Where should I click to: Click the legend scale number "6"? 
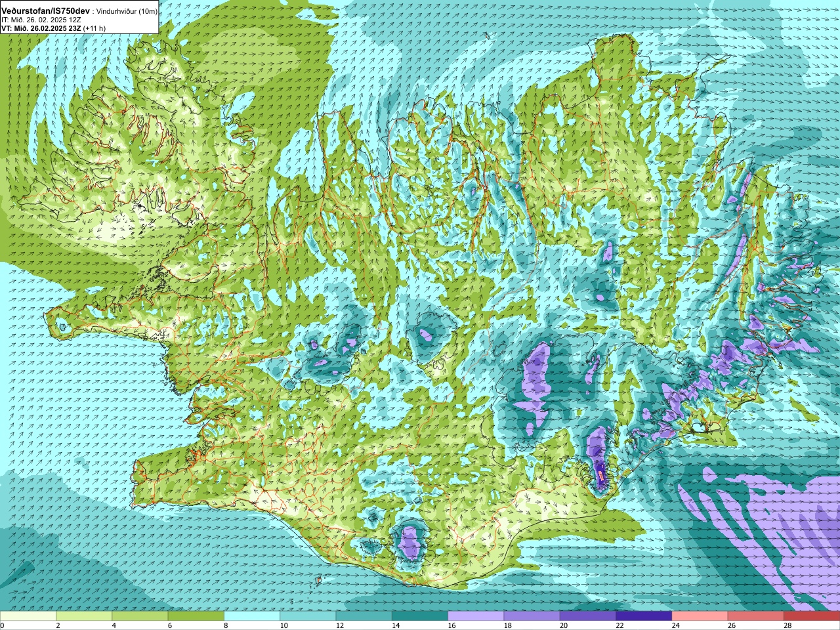[x=170, y=625]
